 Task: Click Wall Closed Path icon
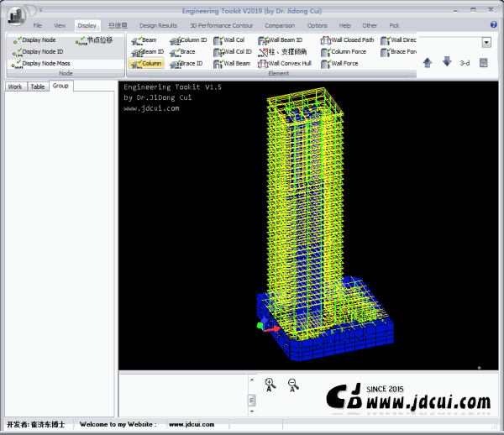(326, 40)
